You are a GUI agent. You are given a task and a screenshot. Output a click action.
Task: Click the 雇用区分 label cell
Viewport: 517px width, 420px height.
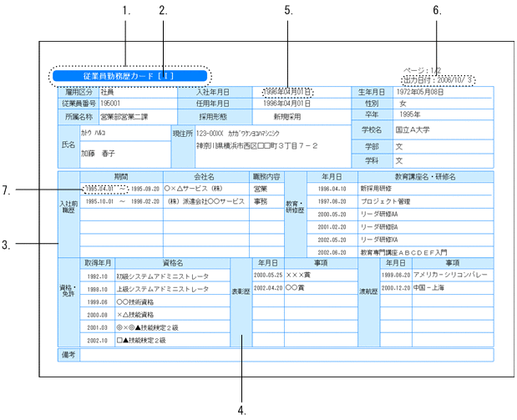point(79,93)
